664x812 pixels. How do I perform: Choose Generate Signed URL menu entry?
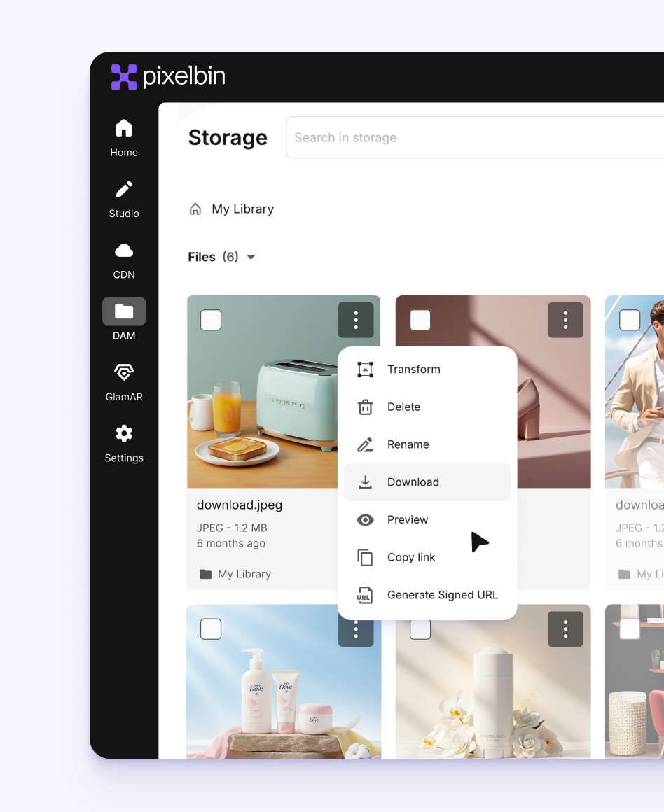(x=427, y=595)
